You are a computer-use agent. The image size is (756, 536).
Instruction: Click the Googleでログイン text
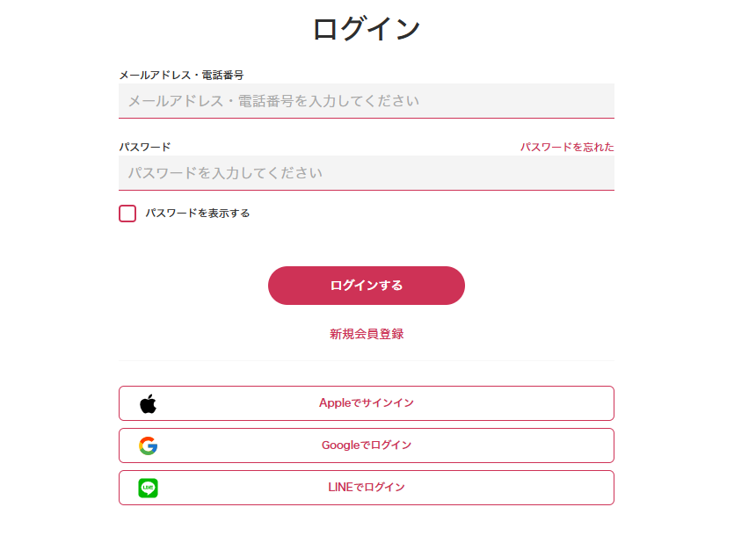pyautogui.click(x=367, y=445)
